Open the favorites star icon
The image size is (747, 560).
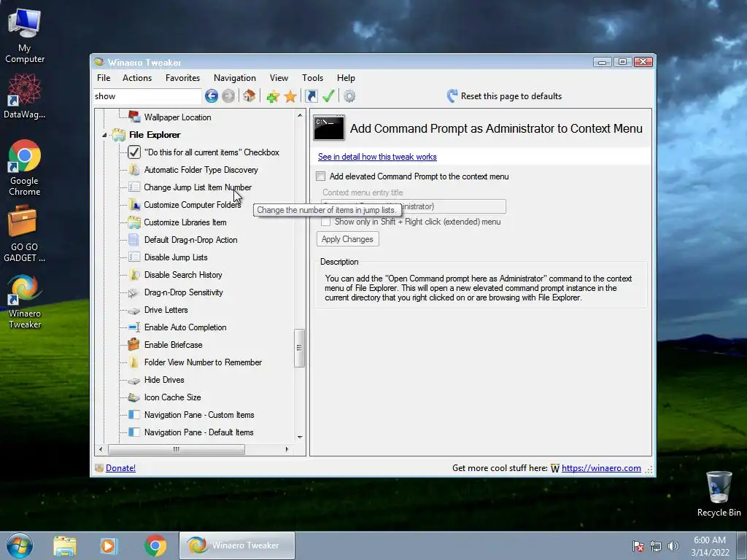290,96
